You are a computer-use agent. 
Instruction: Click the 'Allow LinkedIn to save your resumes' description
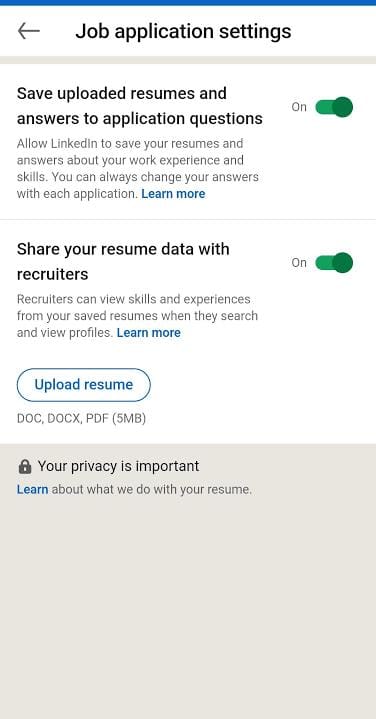(138, 168)
